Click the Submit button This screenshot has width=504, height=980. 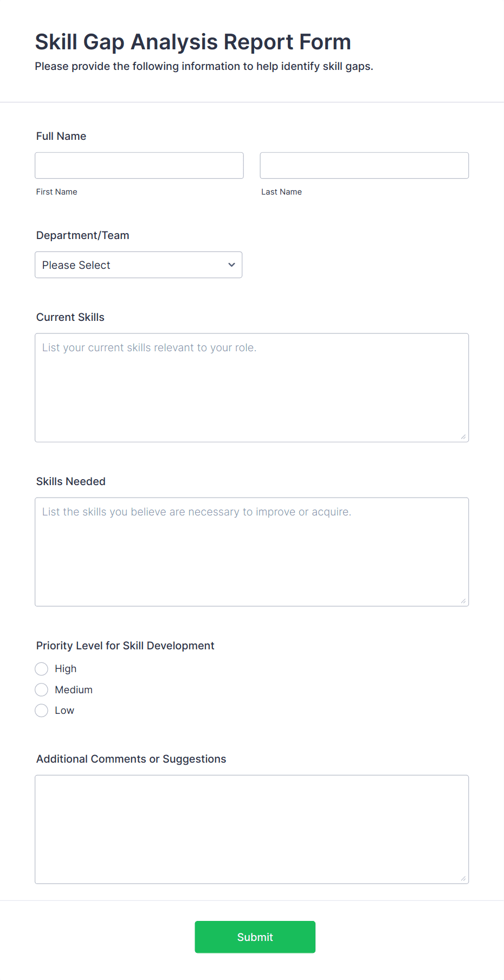tap(255, 937)
